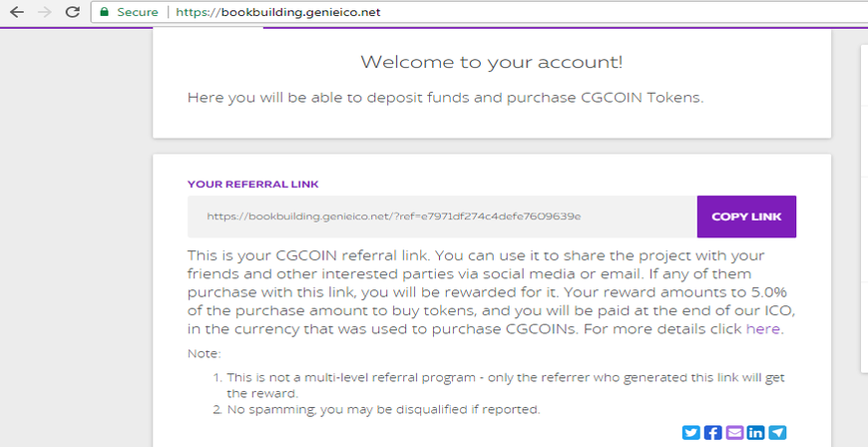Click the COPY LINK button
The image size is (868, 447).
tap(746, 217)
